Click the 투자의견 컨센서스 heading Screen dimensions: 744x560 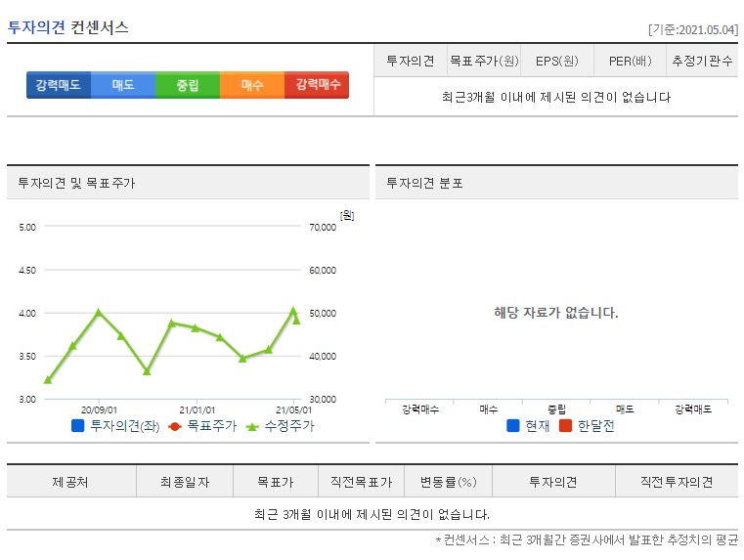pyautogui.click(x=67, y=27)
